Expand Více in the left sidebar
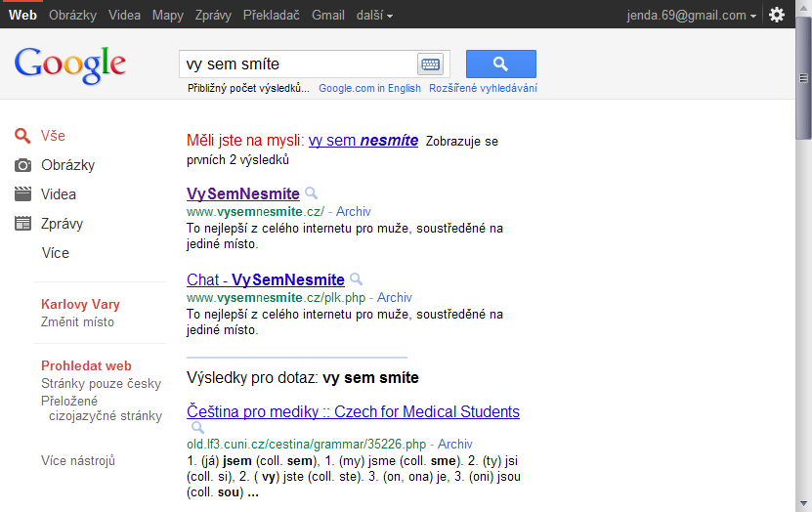Screen dimensions: 812x512 pyautogui.click(x=56, y=253)
